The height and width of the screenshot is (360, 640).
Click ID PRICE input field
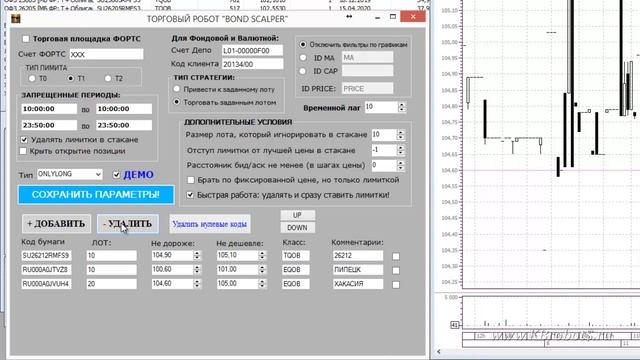(367, 89)
